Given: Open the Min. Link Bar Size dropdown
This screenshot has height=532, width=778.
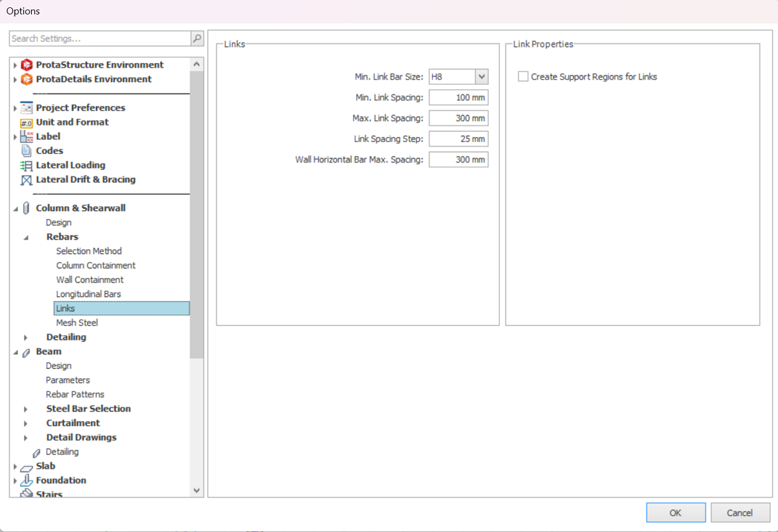Looking at the screenshot, I should click(481, 77).
